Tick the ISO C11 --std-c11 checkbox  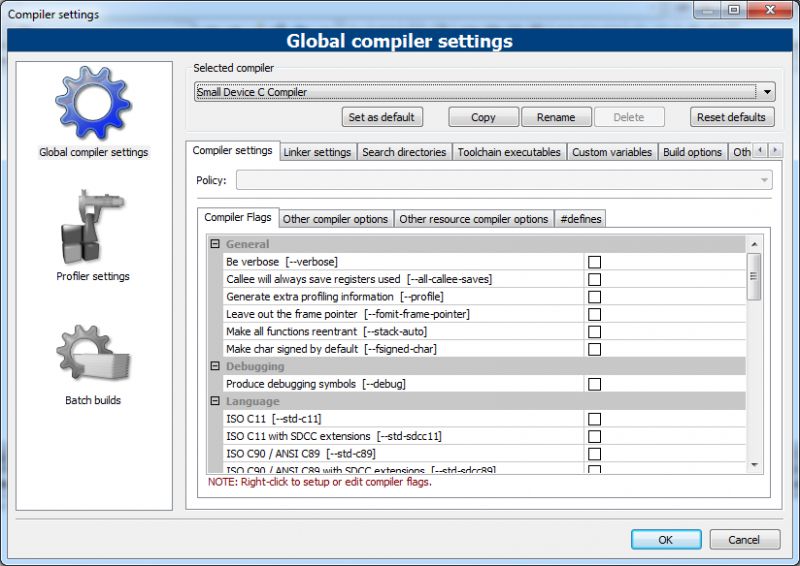pos(594,419)
